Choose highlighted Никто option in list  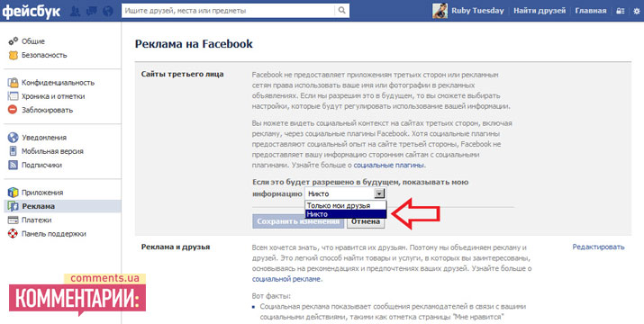pyautogui.click(x=346, y=214)
